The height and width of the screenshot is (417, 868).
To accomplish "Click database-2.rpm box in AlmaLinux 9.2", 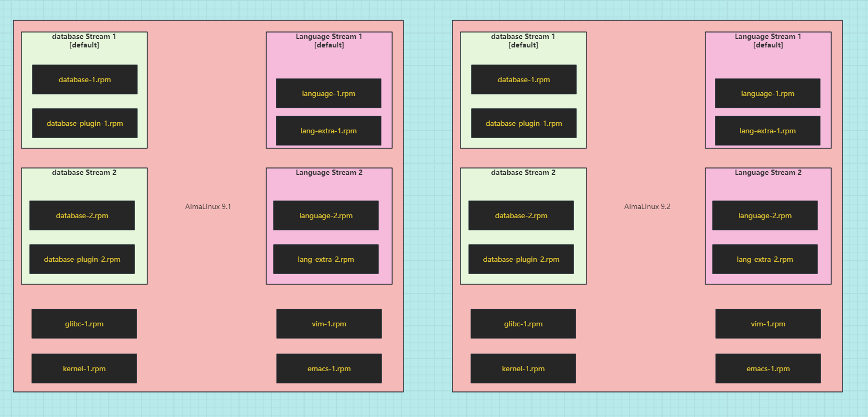I will pyautogui.click(x=521, y=215).
